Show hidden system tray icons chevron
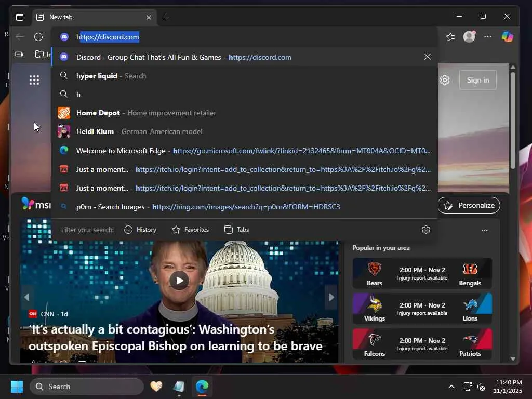Image resolution: width=532 pixels, height=399 pixels. click(451, 387)
